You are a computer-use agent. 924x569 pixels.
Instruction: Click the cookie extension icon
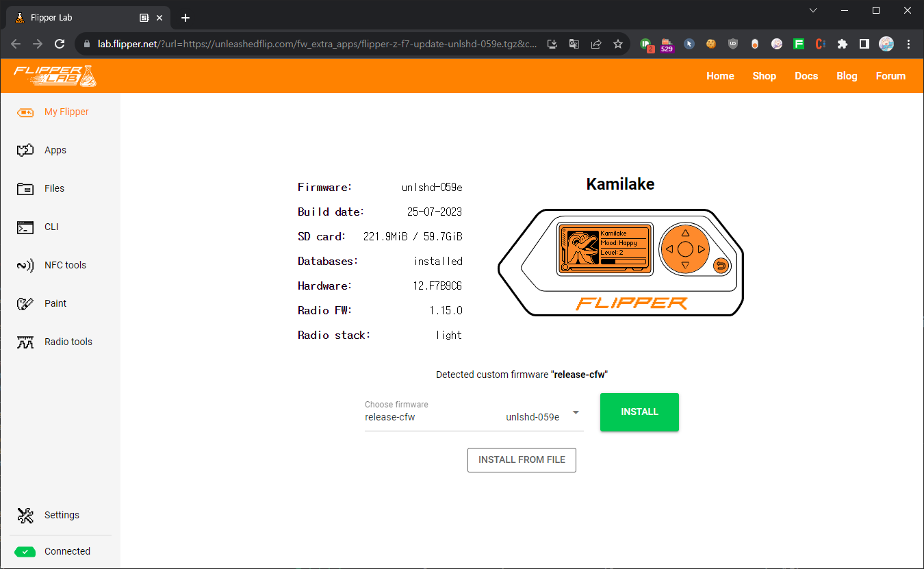(x=711, y=44)
